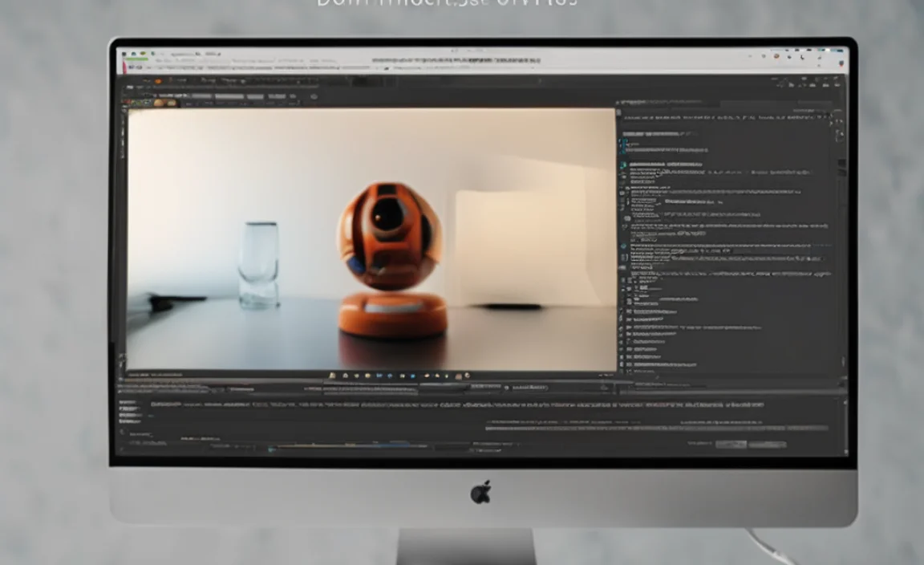Click the orange icon in the top-right menu bar

(776, 56)
